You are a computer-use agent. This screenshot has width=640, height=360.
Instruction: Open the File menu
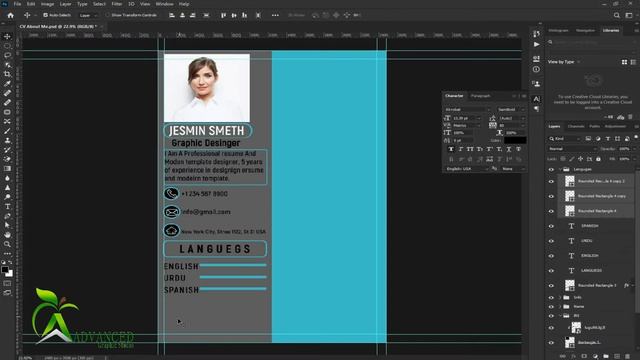pos(18,4)
